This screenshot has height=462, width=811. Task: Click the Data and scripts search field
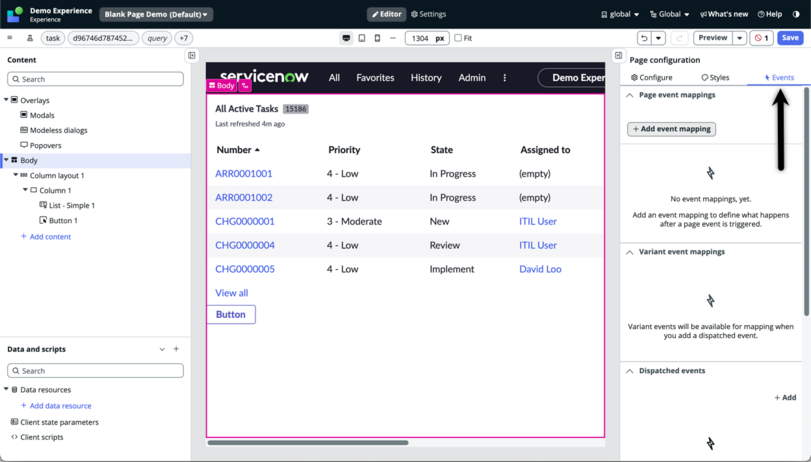click(x=95, y=370)
